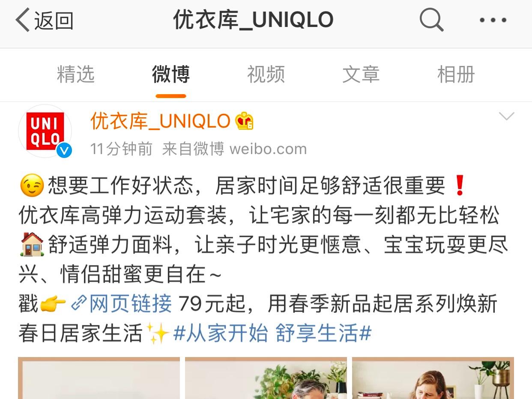Open the first blank post image thumbnail
Screen dimensions: 532x399
[99, 378]
